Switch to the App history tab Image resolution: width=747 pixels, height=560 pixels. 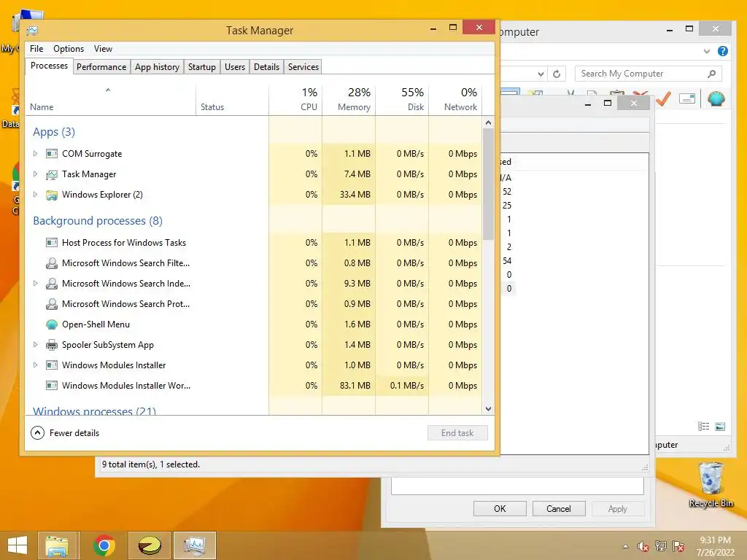tap(158, 67)
